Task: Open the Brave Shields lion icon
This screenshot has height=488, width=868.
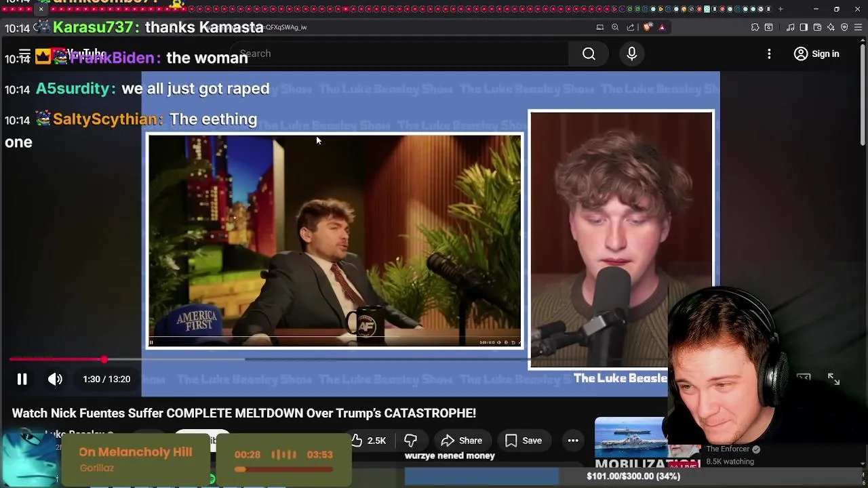Action: [x=648, y=27]
